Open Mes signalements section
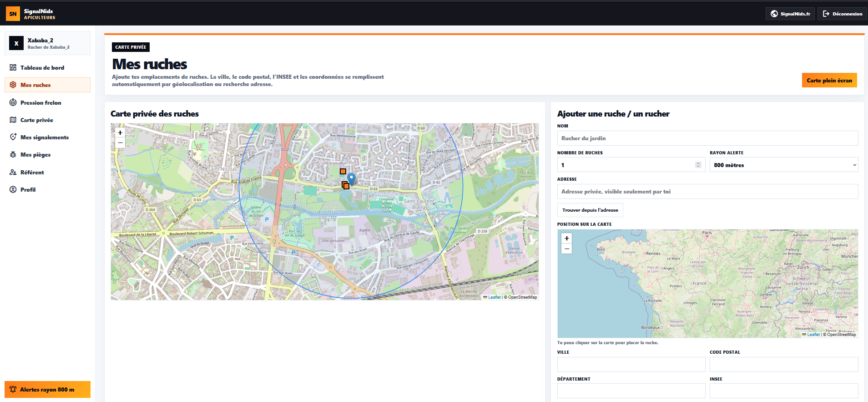This screenshot has height=402, width=868. (x=47, y=137)
